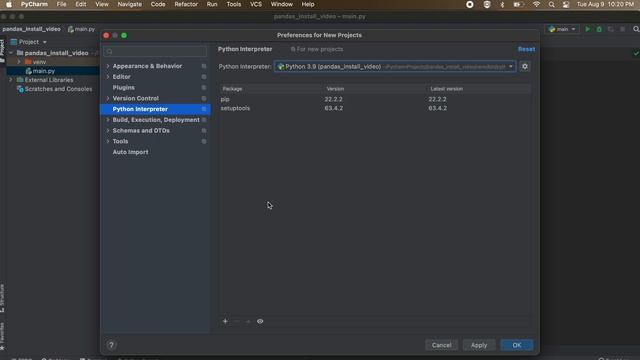Click the Cancel button
Image resolution: width=640 pixels, height=360 pixels.
[x=442, y=345]
